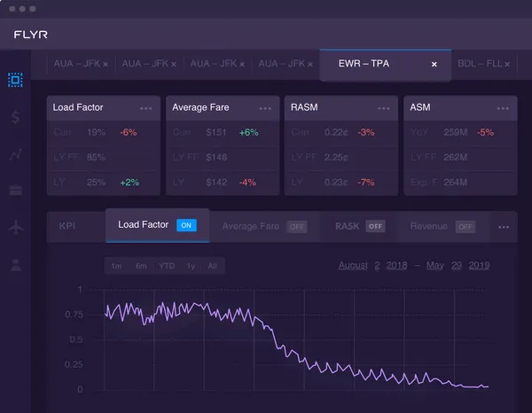The image size is (532, 413).
Task: Click the Average Fare card title
Action: click(x=200, y=107)
